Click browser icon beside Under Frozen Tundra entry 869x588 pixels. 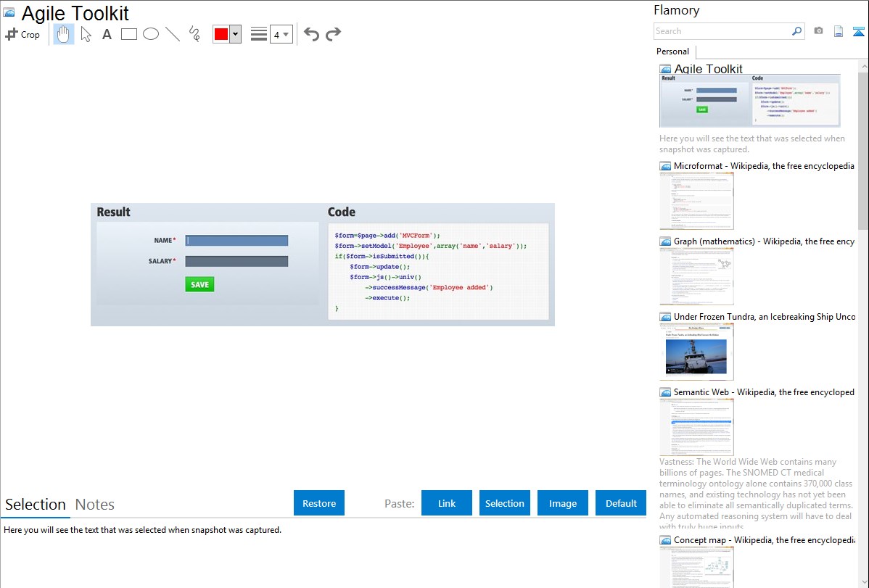point(665,317)
